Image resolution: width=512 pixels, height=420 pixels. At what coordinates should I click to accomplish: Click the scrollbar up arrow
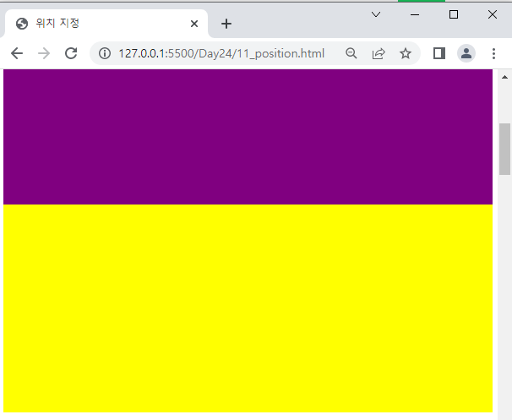[x=504, y=77]
